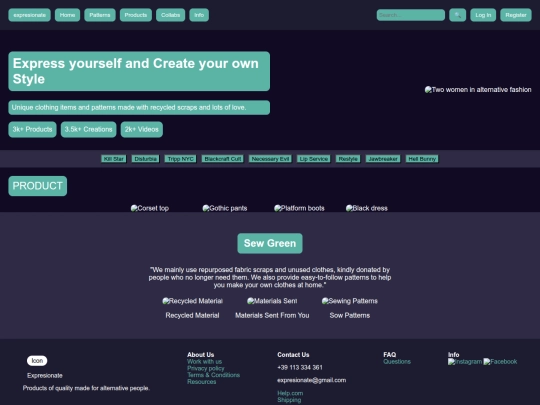Click the expresionate@gmail.com email text

[x=312, y=380]
